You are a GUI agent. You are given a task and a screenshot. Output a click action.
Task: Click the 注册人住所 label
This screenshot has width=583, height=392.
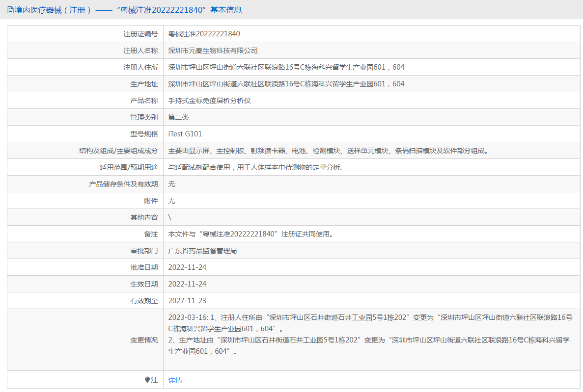[x=140, y=67]
